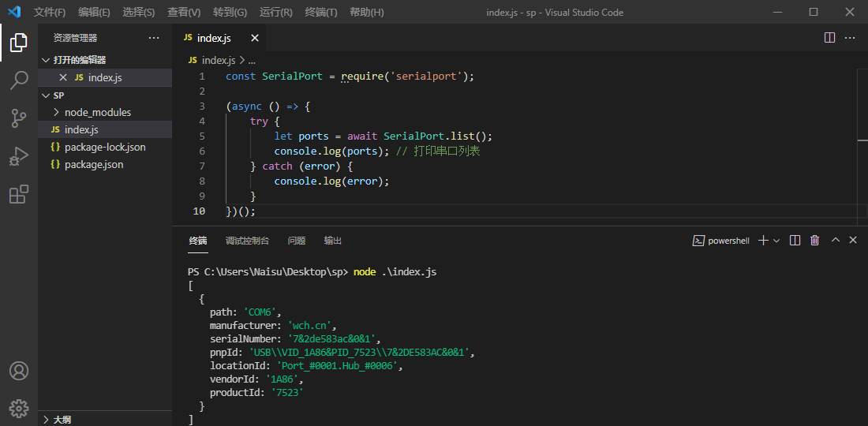This screenshot has width=868, height=426.
Task: Split the terminal pane
Action: [x=795, y=240]
